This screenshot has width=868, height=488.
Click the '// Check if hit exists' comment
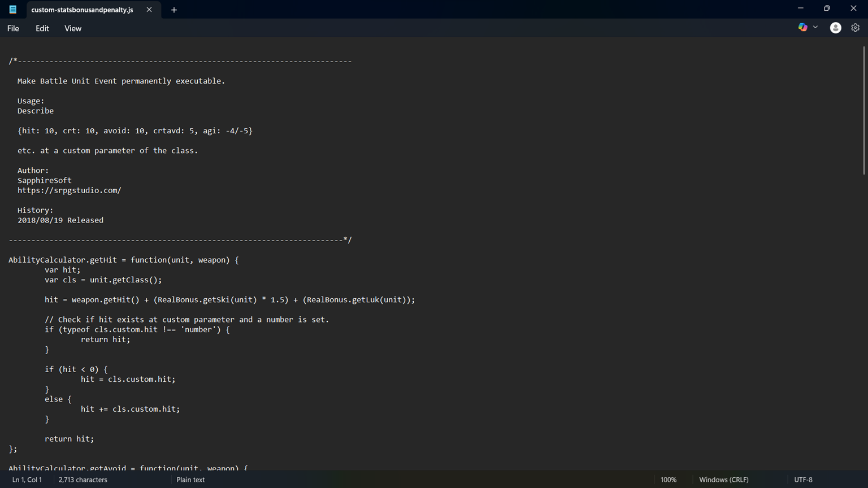click(187, 320)
